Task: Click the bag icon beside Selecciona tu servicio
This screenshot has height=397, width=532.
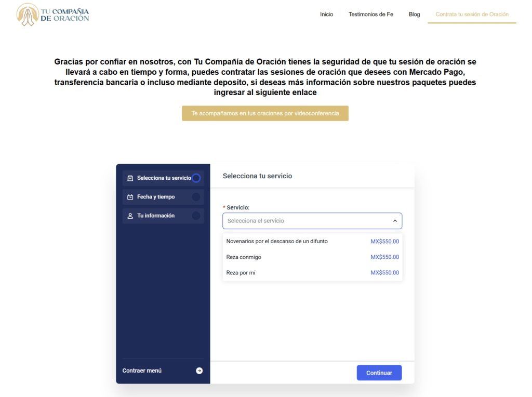Action: (130, 178)
